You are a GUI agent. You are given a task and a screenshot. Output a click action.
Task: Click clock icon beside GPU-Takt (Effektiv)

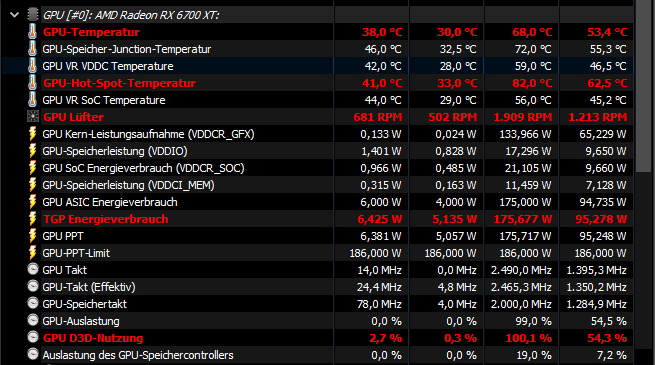tap(33, 286)
